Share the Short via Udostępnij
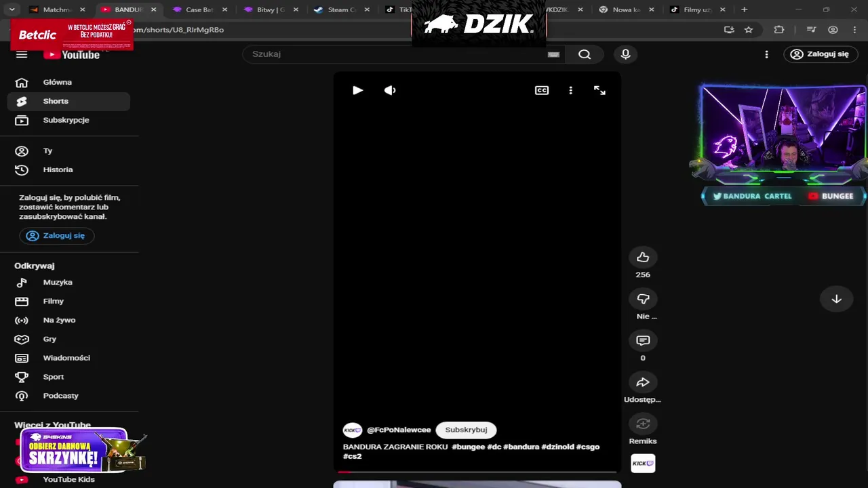 point(643,382)
